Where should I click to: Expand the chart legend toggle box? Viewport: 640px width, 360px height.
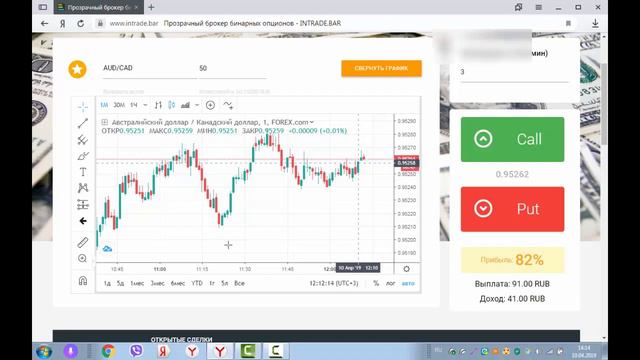point(104,122)
